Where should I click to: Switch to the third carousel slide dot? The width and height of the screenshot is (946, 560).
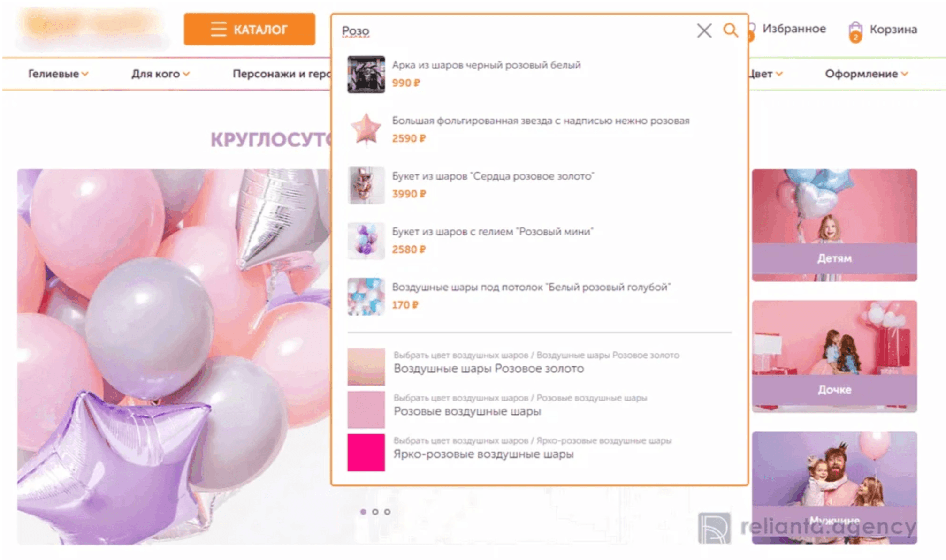(387, 512)
